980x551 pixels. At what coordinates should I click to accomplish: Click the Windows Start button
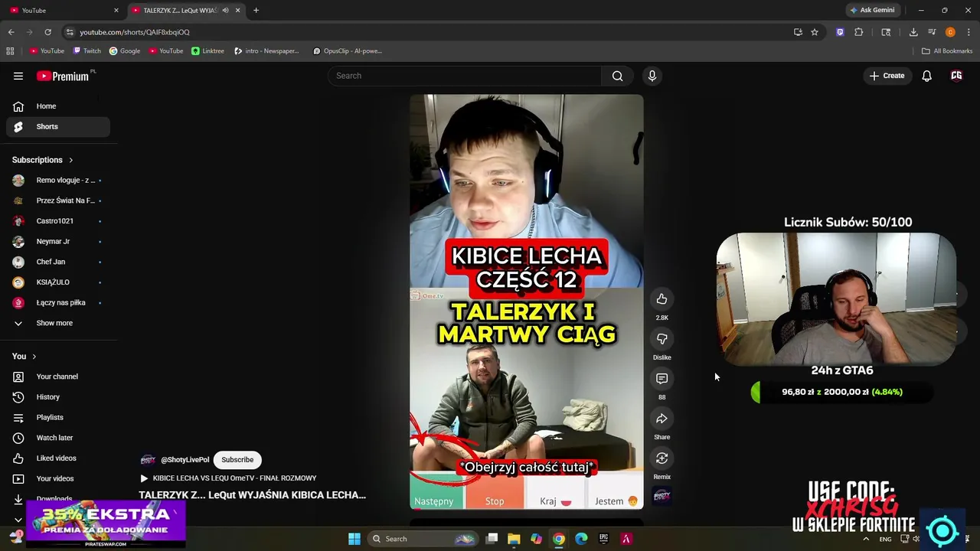354,539
